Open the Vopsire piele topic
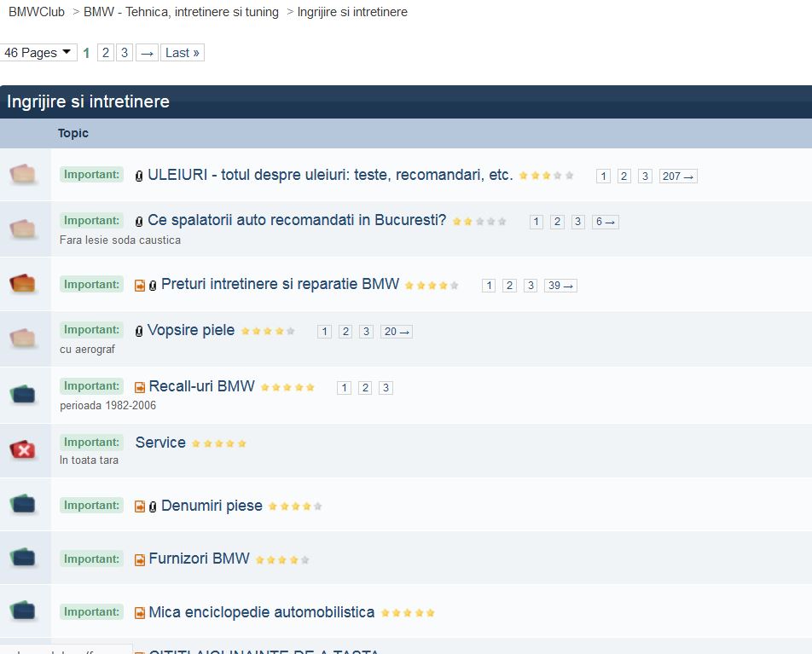 pos(191,330)
